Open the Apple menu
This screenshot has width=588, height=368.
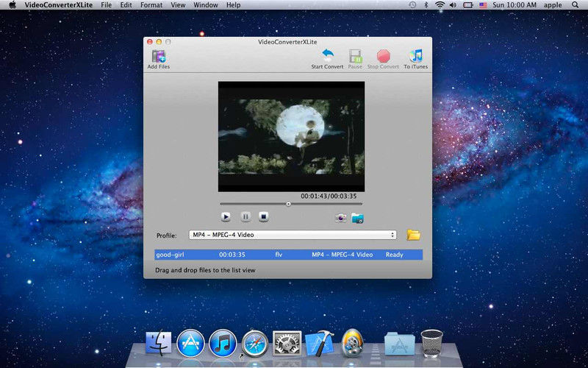(x=12, y=5)
